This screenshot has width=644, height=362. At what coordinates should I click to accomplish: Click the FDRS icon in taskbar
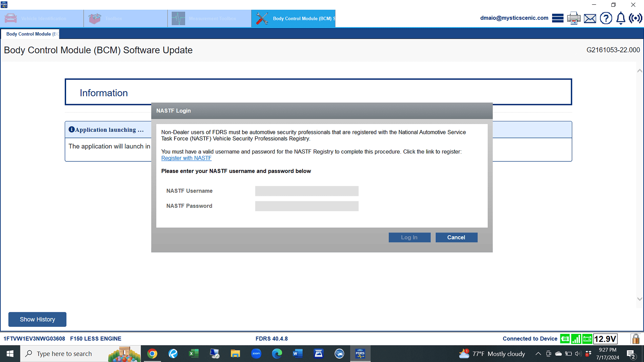point(360,354)
